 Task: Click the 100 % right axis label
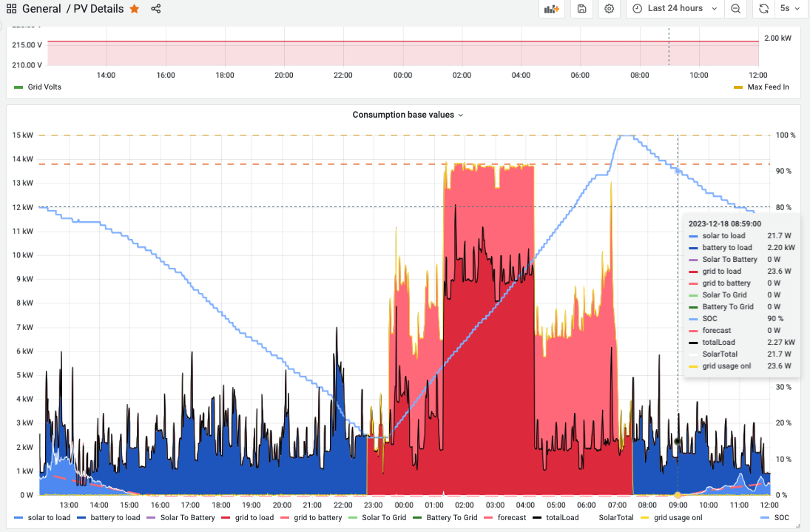coord(785,135)
